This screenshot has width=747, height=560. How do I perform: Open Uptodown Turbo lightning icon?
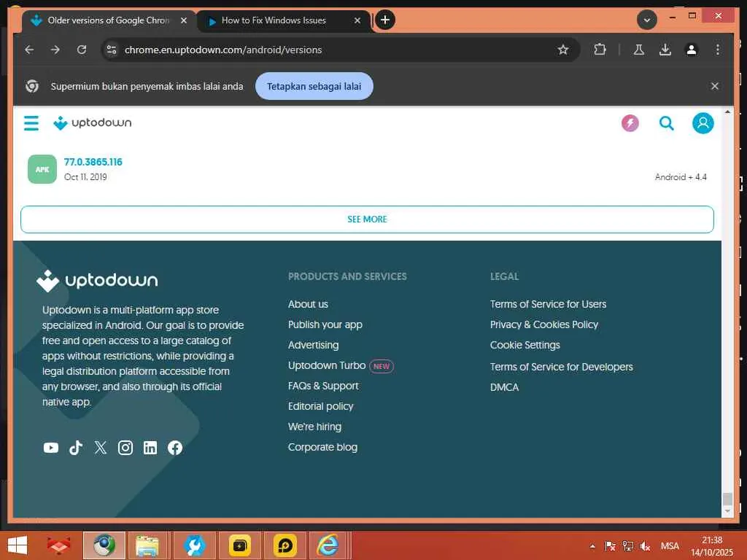(x=630, y=123)
